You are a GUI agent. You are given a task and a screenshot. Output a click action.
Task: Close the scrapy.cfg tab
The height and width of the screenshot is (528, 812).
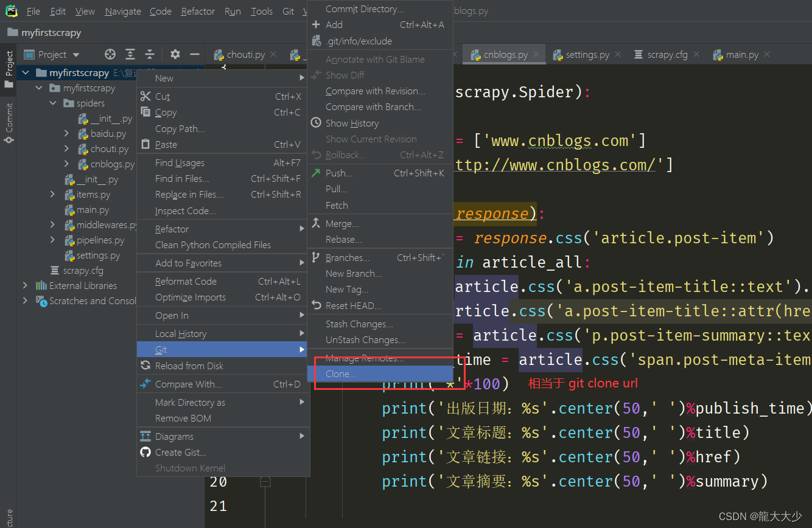[696, 55]
